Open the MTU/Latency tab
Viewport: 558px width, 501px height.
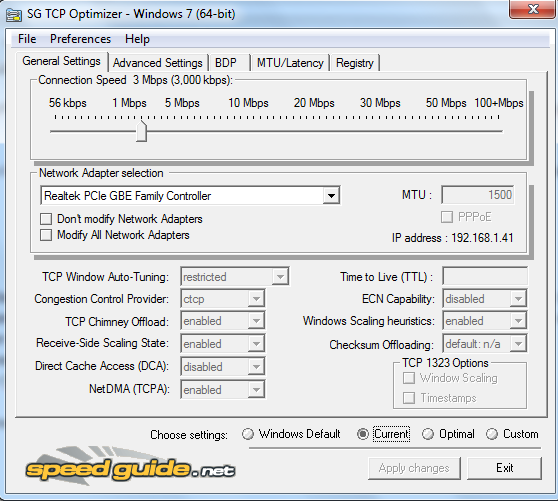coord(290,63)
